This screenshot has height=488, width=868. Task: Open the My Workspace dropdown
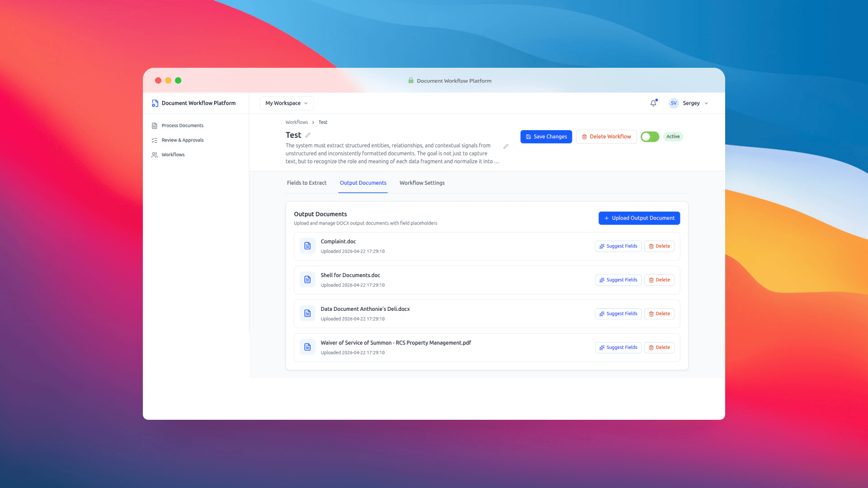286,103
